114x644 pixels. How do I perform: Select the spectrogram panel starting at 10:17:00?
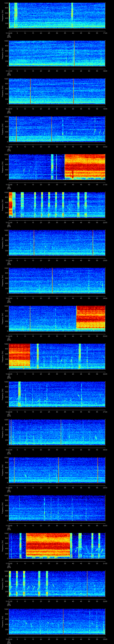tap(57, 53)
